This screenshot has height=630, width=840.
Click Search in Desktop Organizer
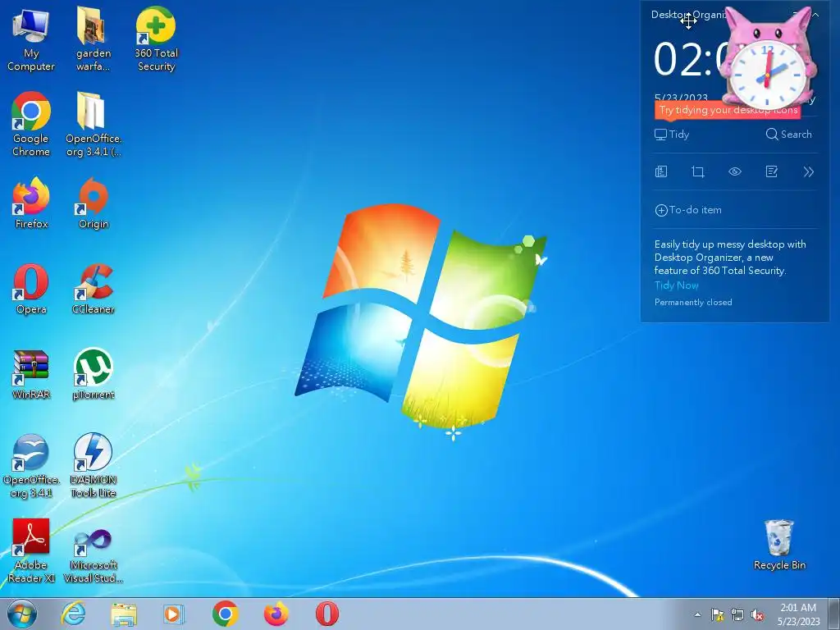point(788,135)
